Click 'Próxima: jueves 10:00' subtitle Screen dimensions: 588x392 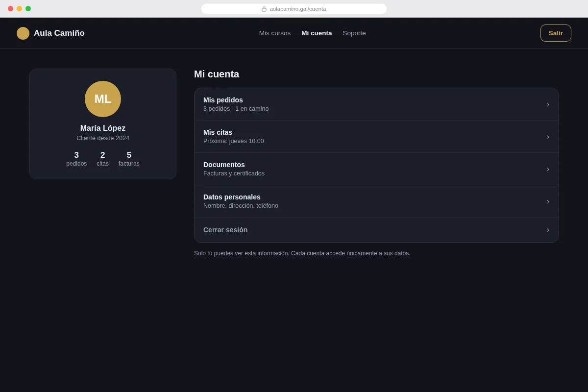click(233, 141)
